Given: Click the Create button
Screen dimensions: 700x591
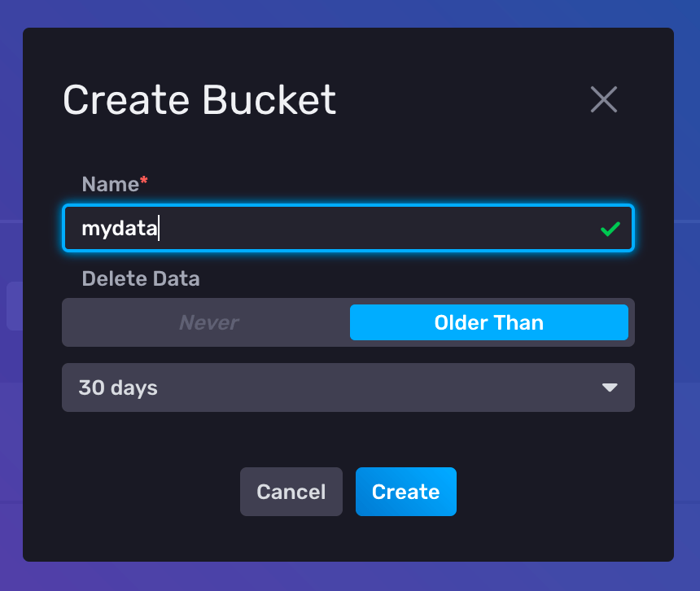Looking at the screenshot, I should pos(405,492).
